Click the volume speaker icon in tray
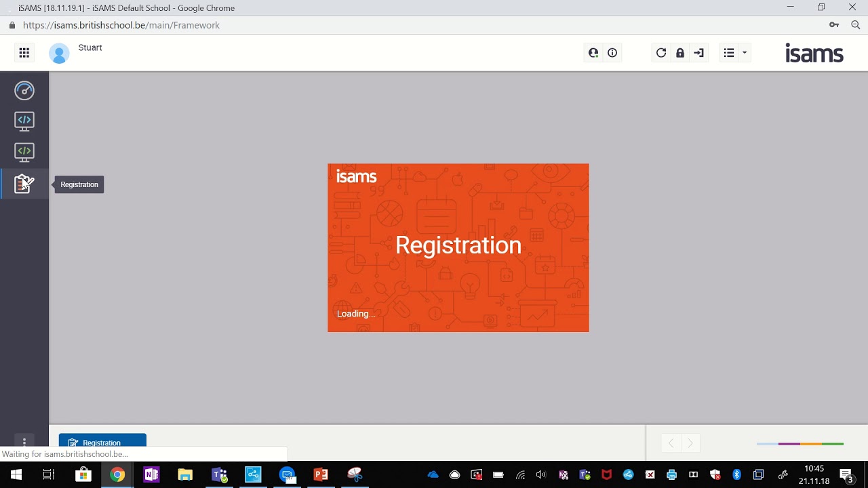The width and height of the screenshot is (868, 488). click(x=541, y=474)
